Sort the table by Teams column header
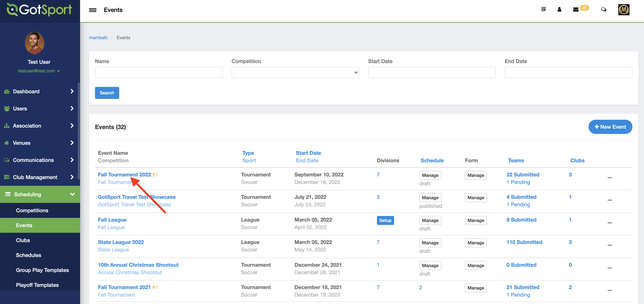644x304 pixels. click(x=516, y=161)
